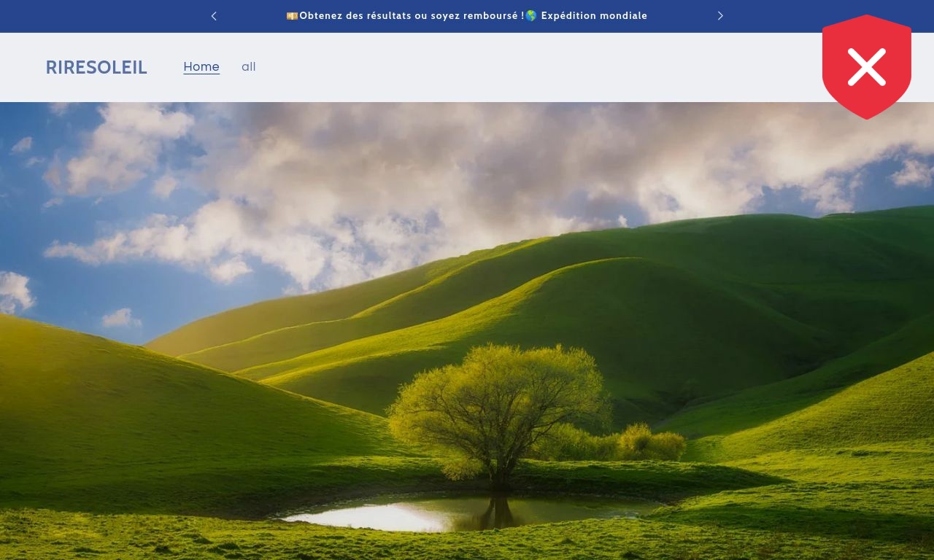Click the red shield warning icon

[x=867, y=67]
